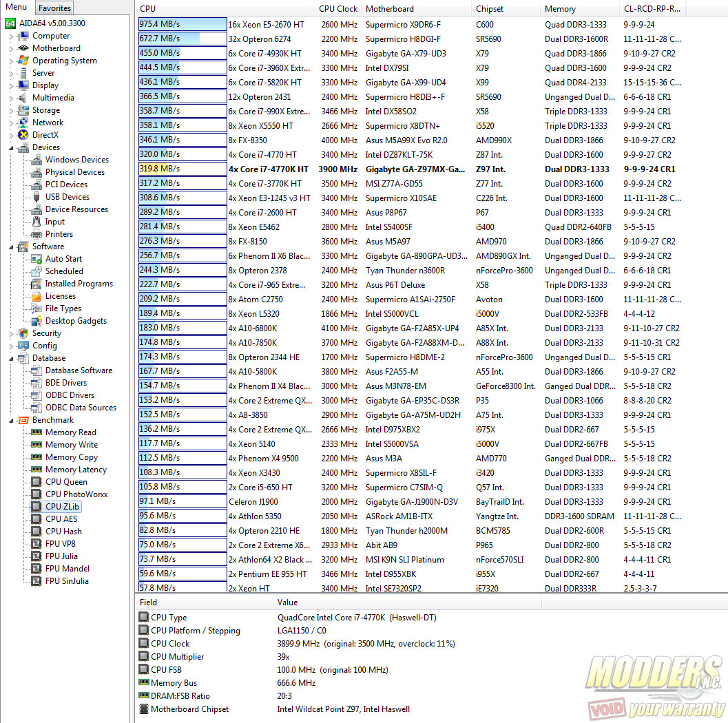Select the ODBC Data Sources item
Image resolution: width=728 pixels, height=723 pixels.
click(x=81, y=408)
